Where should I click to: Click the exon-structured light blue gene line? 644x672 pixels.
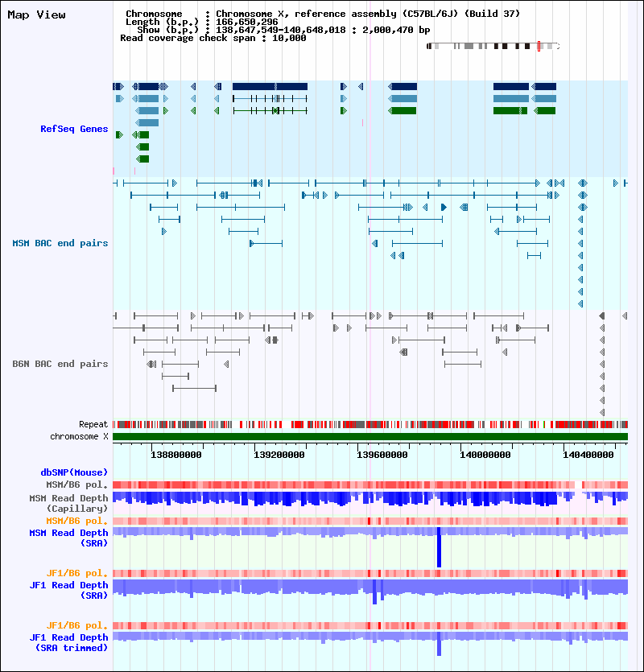click(x=270, y=98)
